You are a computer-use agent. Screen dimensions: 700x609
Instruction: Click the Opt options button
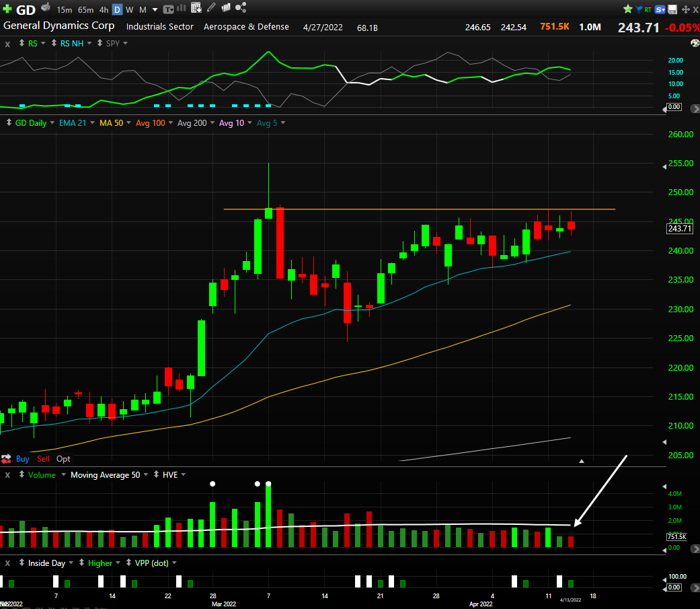(x=63, y=459)
